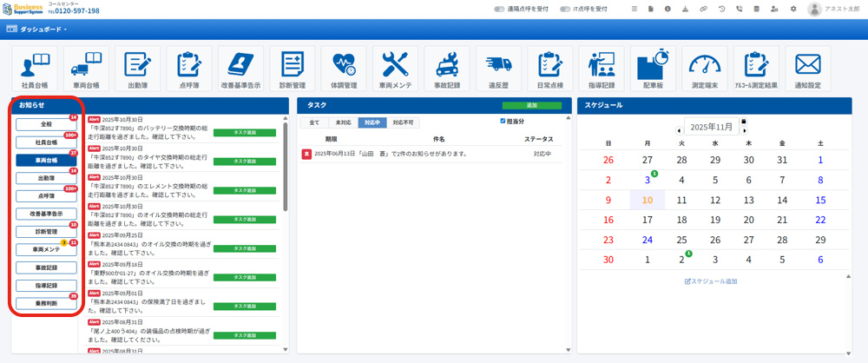Image resolution: width=868 pixels, height=363 pixels.
Task: Filter notices by 車両メンテ category
Action: click(46, 249)
